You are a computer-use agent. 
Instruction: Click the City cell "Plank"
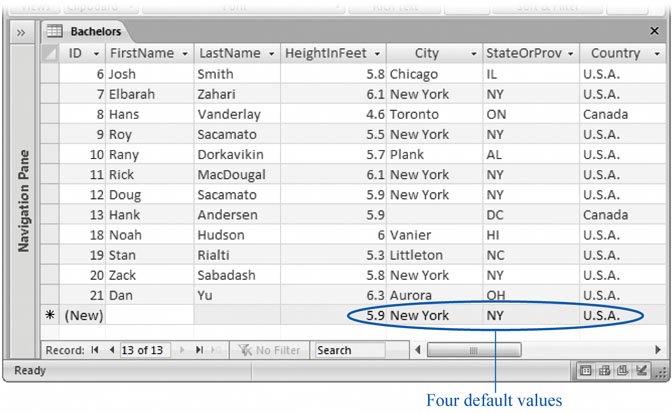435,154
